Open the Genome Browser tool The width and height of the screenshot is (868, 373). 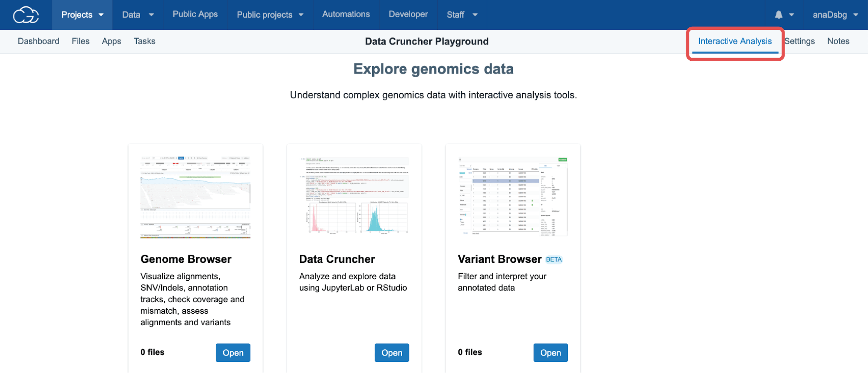click(233, 352)
